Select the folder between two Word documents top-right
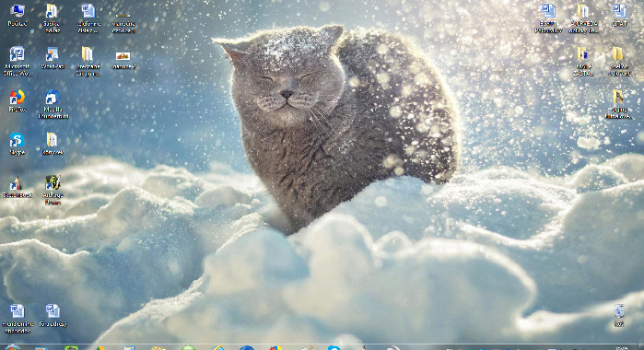Image resolution: width=644 pixels, height=350 pixels. [x=583, y=18]
